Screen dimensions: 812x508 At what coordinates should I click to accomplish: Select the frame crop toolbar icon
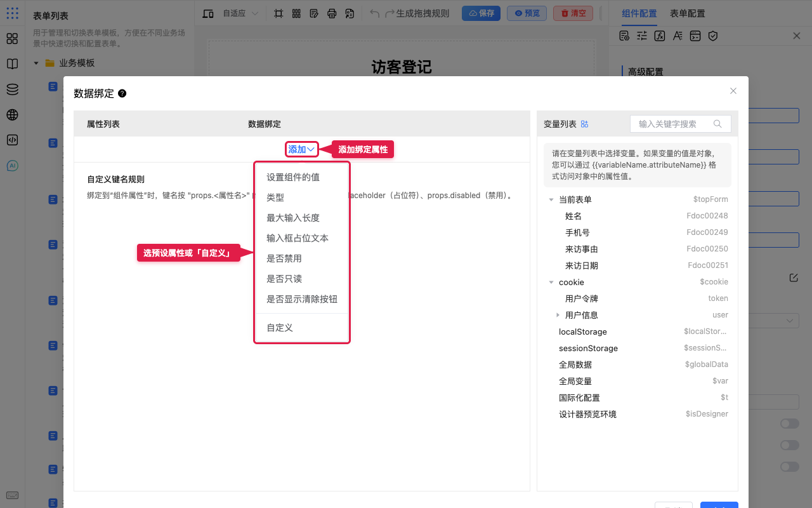coord(278,13)
